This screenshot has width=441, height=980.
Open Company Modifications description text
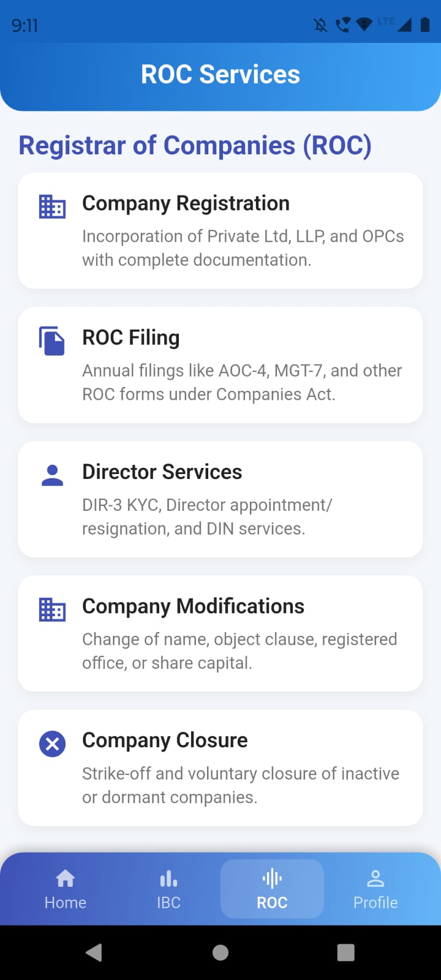(239, 651)
